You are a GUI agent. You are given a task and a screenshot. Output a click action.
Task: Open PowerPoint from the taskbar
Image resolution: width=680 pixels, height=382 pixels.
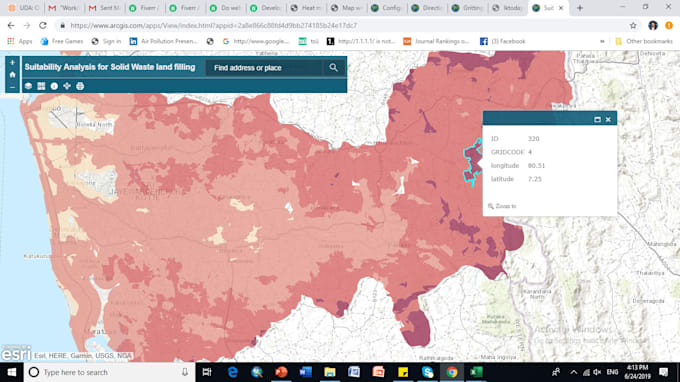[x=281, y=372]
